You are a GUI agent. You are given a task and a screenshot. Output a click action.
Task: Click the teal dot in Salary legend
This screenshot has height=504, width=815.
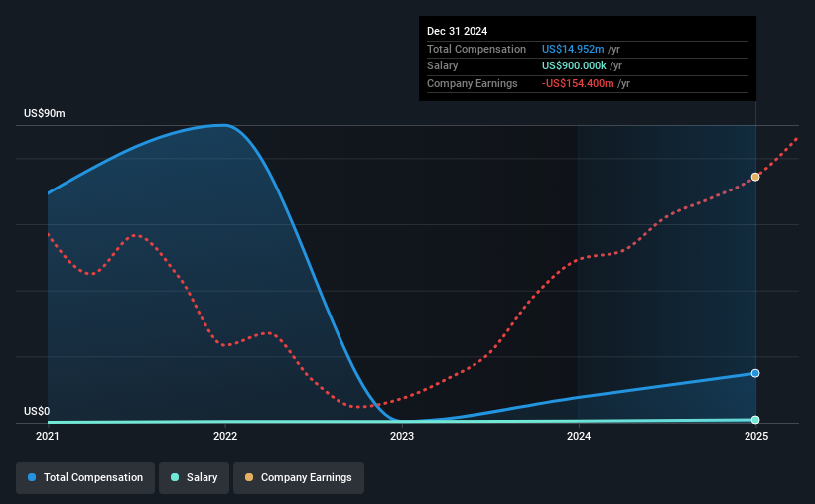(175, 477)
